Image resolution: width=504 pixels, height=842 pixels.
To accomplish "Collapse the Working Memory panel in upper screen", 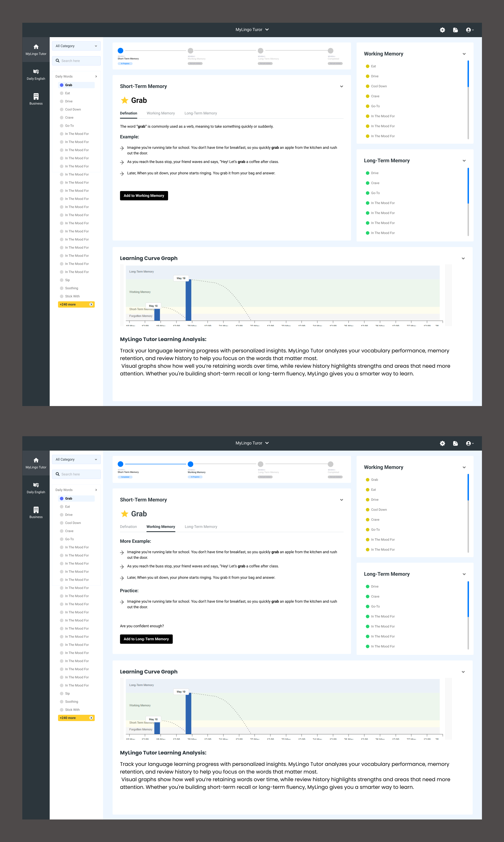I will [x=464, y=54].
